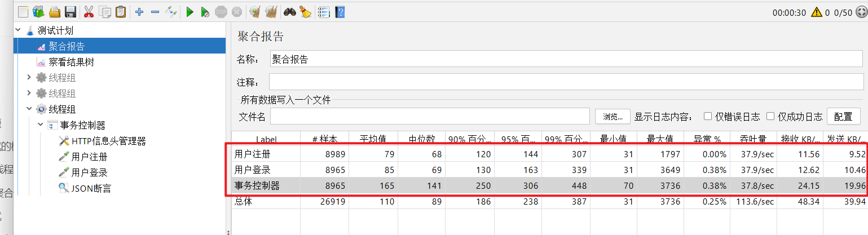Select the 测试计划 root node
The image size is (868, 235).
(55, 30)
